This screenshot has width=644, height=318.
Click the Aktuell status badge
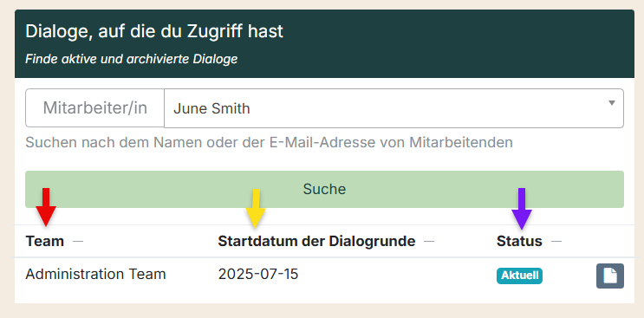[x=519, y=276]
